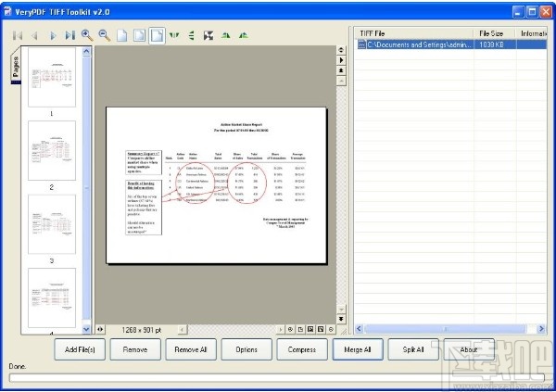
Task: Click the last green rotate icon
Action: click(x=243, y=35)
